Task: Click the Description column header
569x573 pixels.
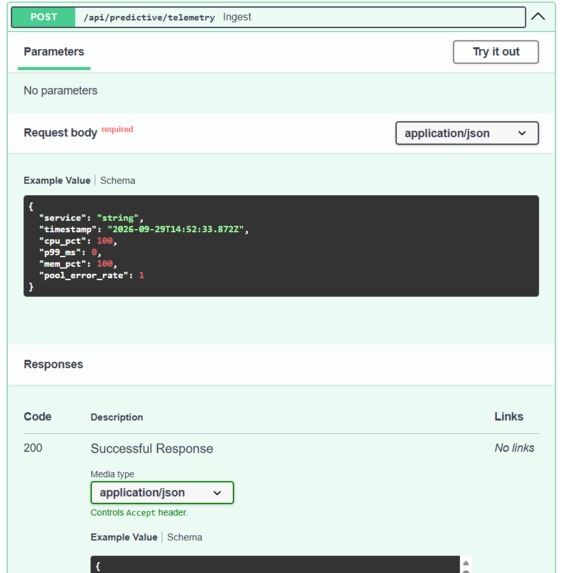Action: pyautogui.click(x=117, y=417)
